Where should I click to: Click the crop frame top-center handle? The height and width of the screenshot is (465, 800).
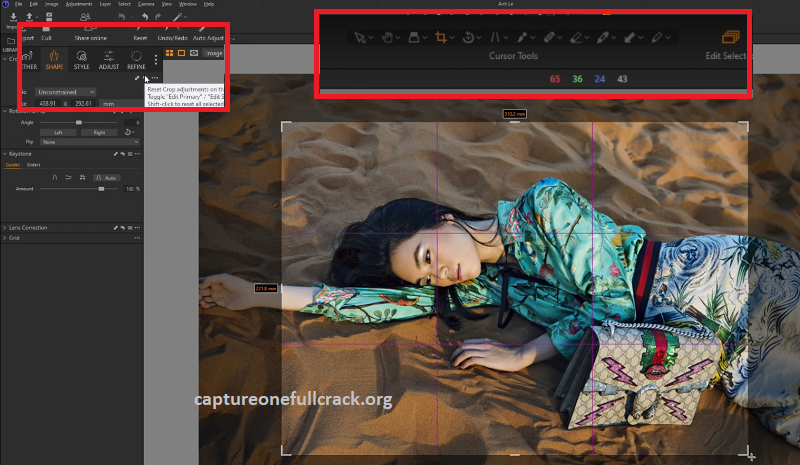point(515,123)
